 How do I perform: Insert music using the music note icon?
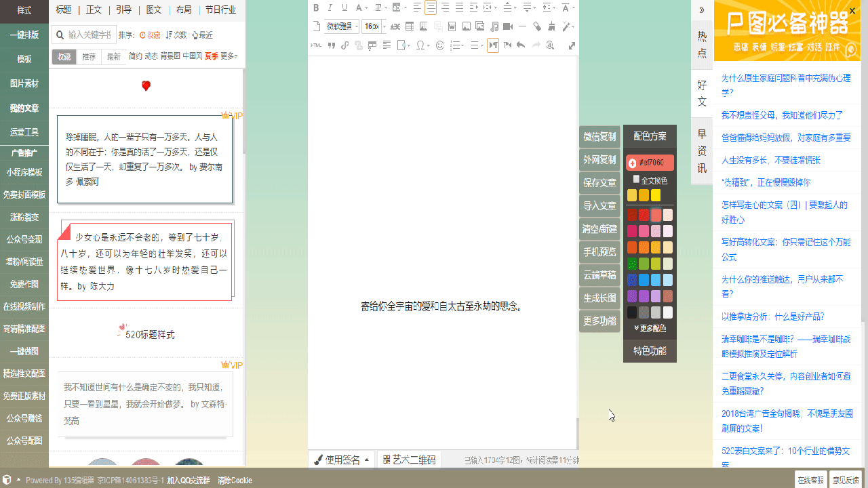click(494, 27)
